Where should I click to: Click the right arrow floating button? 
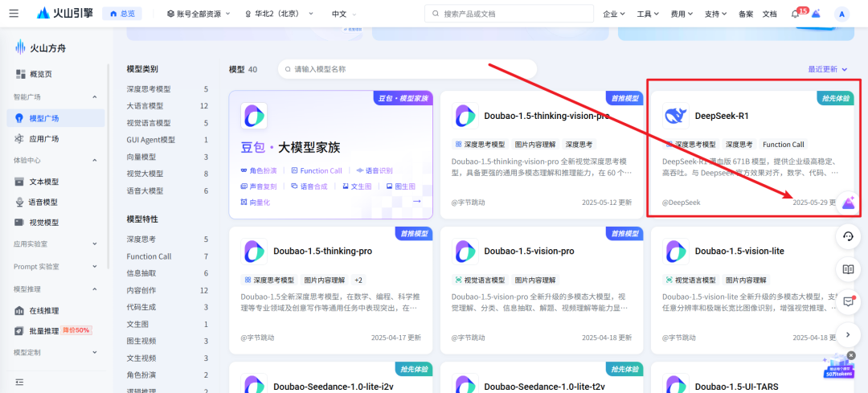click(x=848, y=334)
